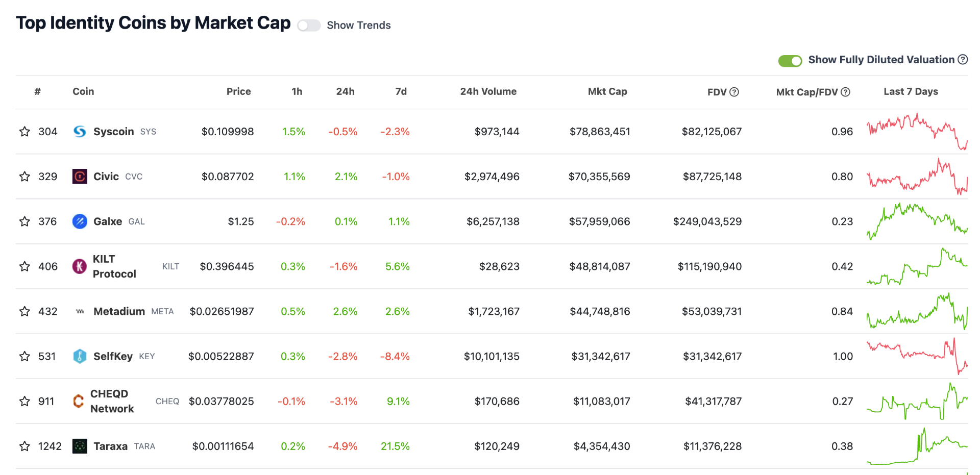980x475 pixels.
Task: View Syscoin 7-day sparkline chart
Action: pos(917,132)
